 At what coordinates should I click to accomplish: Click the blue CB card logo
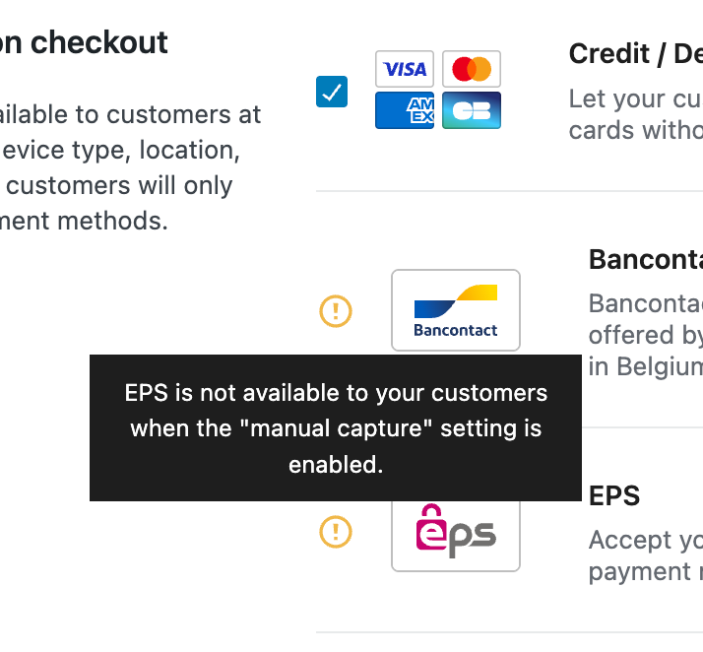pos(471,110)
